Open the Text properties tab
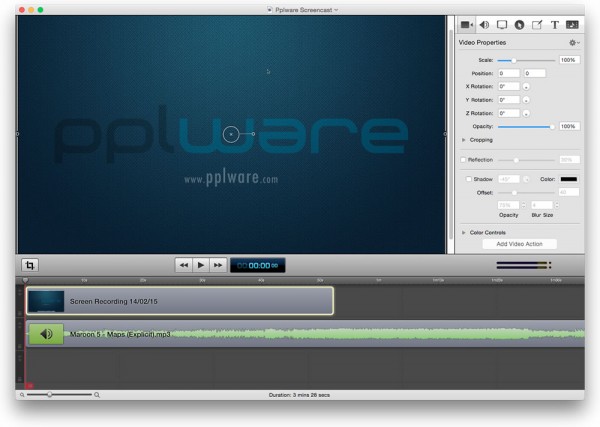The image size is (600, 427). coord(554,25)
